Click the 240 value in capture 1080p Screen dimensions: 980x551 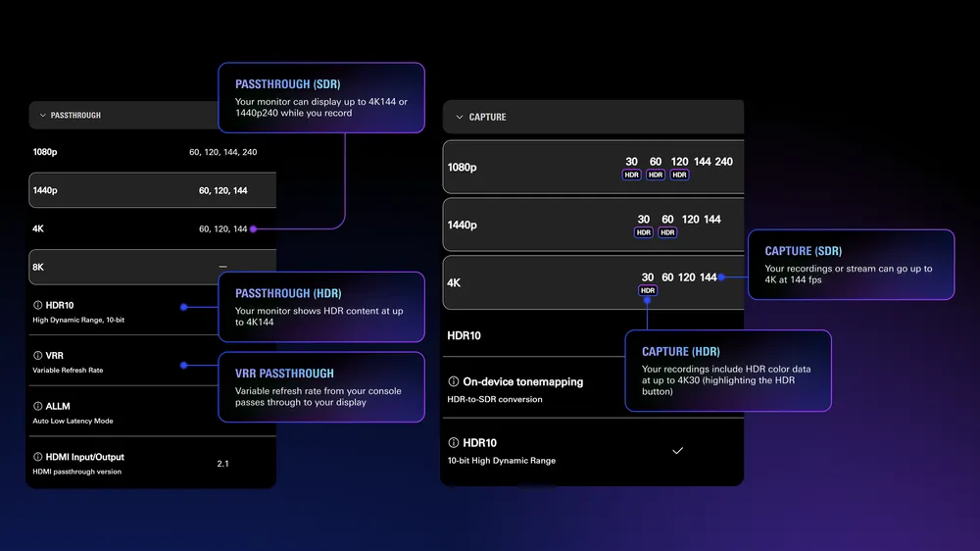(724, 162)
